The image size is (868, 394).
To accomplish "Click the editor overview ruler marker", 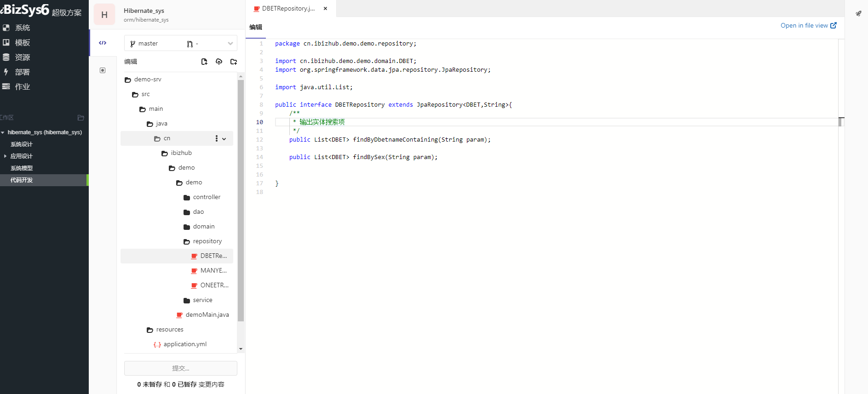I will (x=840, y=122).
